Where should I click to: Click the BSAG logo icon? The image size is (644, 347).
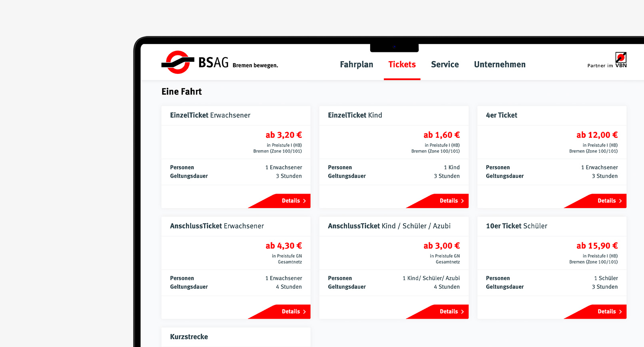click(x=177, y=62)
